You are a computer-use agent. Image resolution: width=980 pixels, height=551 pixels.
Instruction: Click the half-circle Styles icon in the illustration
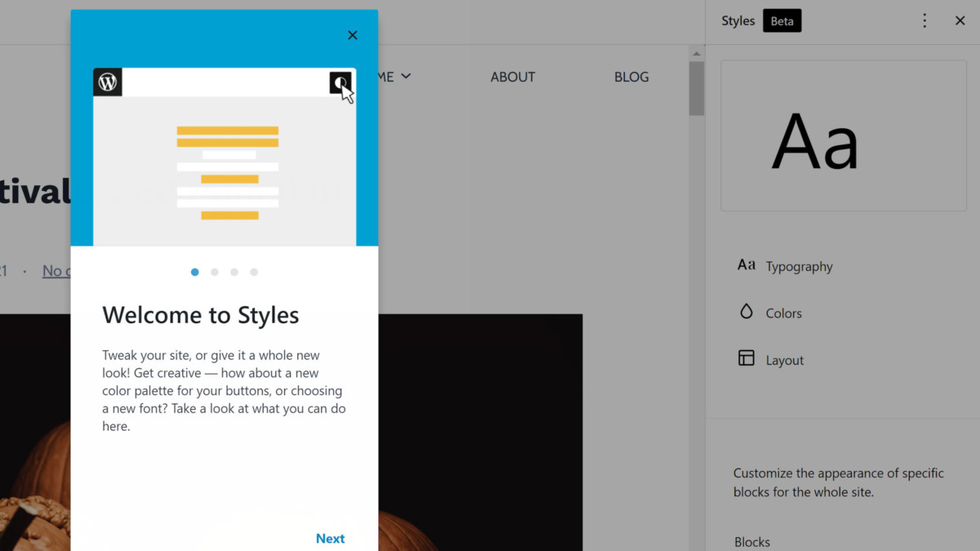(x=341, y=82)
